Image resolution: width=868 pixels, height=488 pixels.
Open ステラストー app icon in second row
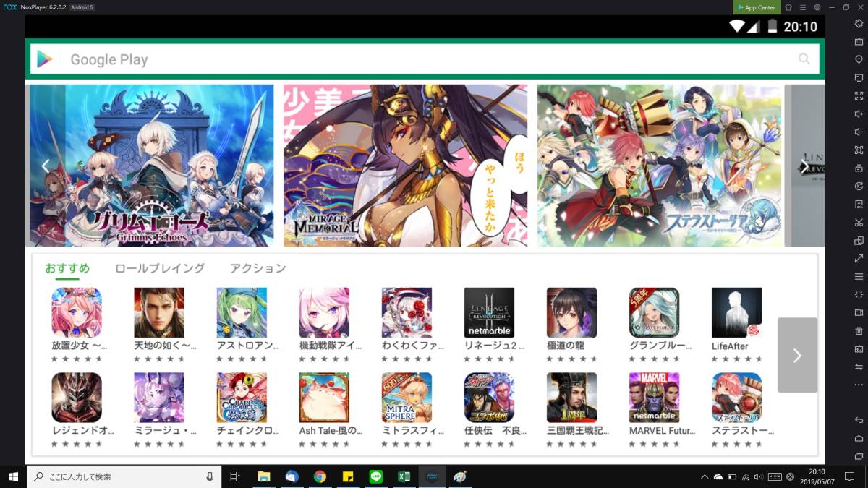coord(736,398)
